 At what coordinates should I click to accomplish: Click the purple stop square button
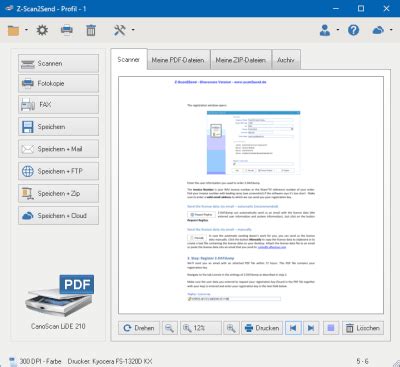pyautogui.click(x=331, y=328)
